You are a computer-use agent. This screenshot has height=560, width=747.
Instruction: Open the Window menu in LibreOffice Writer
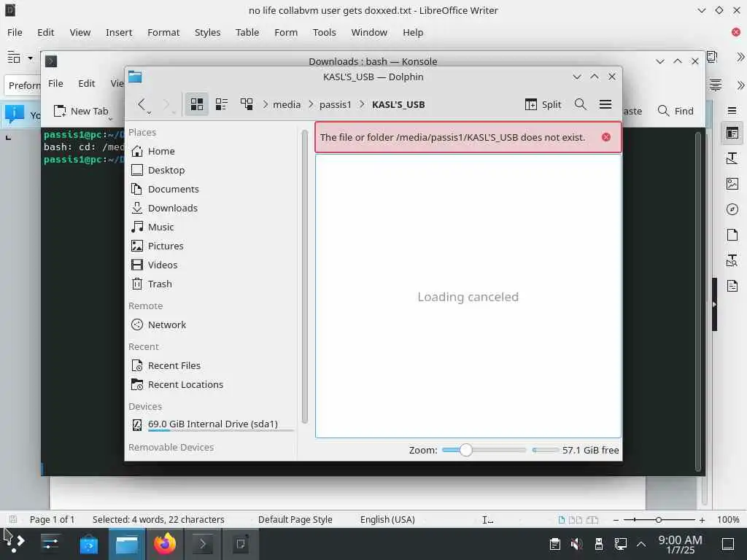tap(368, 32)
